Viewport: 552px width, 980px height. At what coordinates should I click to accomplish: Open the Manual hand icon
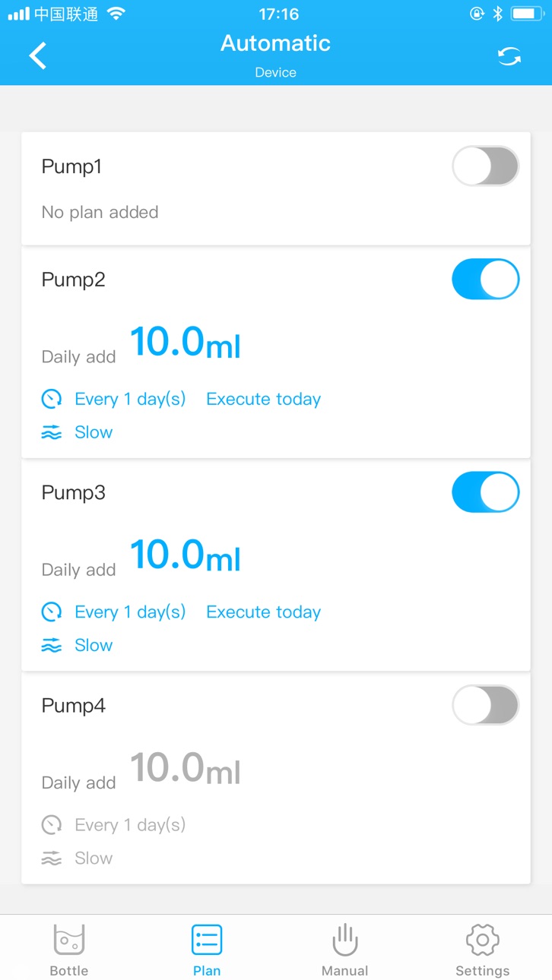pos(344,940)
